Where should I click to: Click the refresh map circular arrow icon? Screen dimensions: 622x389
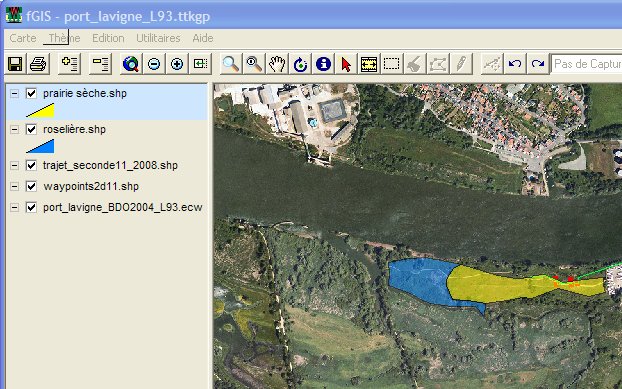click(x=300, y=64)
